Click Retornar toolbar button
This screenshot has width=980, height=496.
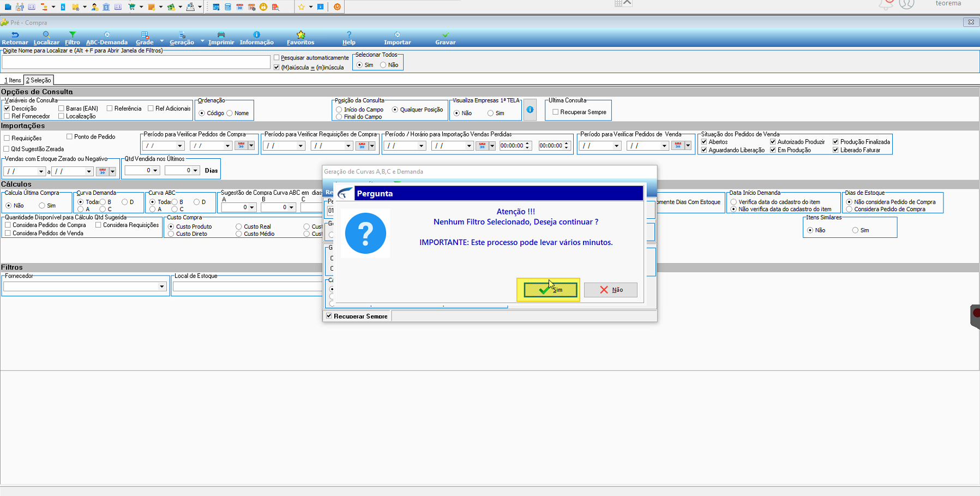[x=15, y=38]
